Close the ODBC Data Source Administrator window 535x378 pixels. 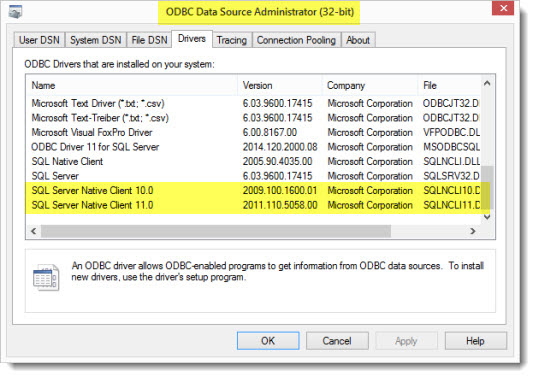click(x=503, y=8)
